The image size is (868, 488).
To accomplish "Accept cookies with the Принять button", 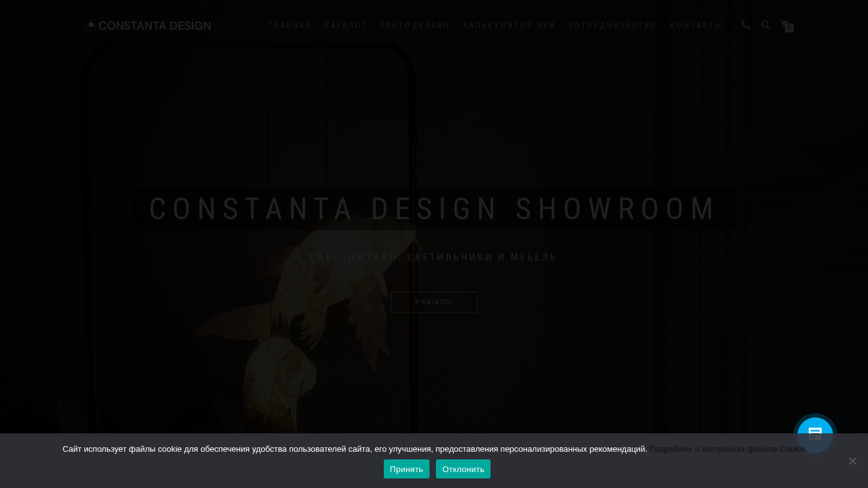I will (406, 469).
